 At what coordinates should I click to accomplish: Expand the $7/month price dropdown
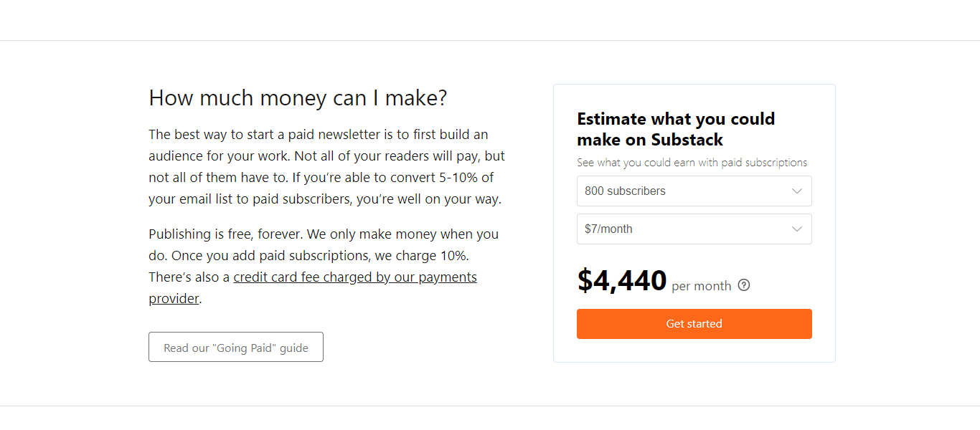tap(694, 229)
